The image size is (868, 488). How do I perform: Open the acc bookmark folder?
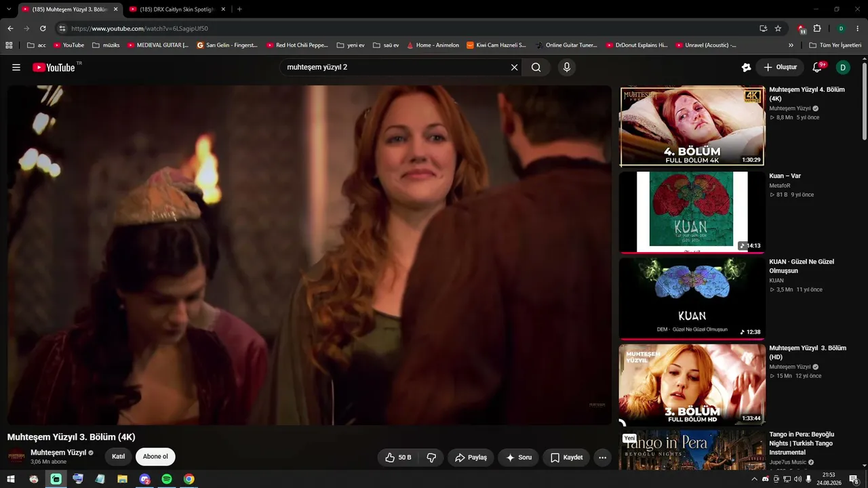(x=36, y=45)
